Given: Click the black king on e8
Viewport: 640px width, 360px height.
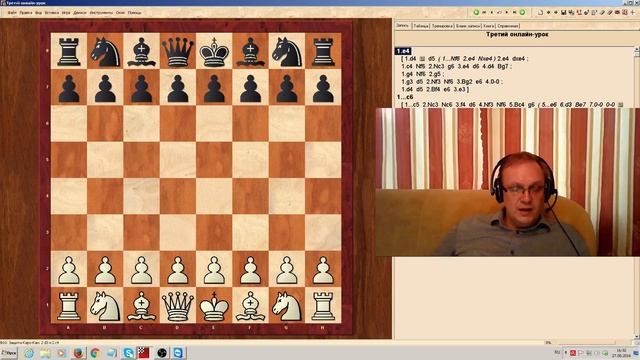Looking at the screenshot, I should click(x=214, y=51).
